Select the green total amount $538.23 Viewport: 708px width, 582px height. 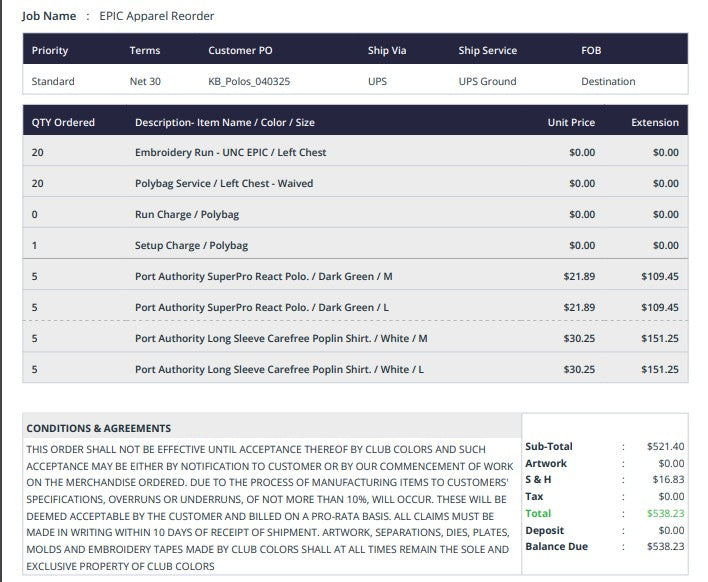666,513
